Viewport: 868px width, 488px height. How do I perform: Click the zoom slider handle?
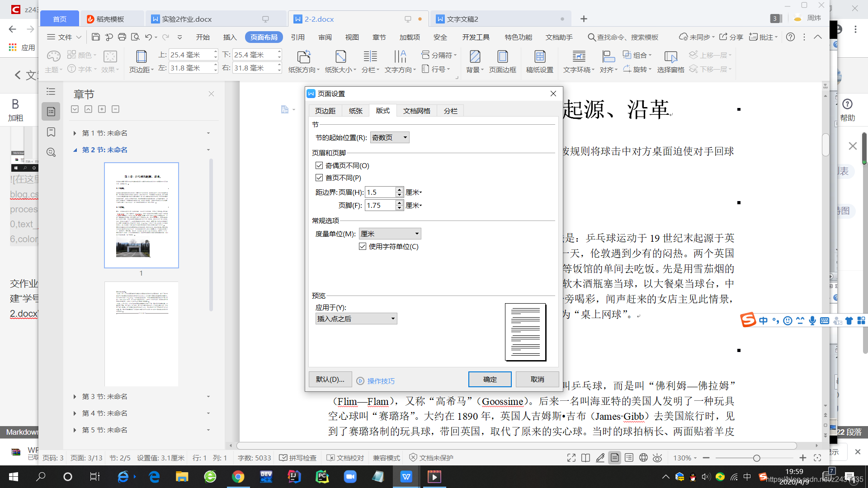(756, 458)
